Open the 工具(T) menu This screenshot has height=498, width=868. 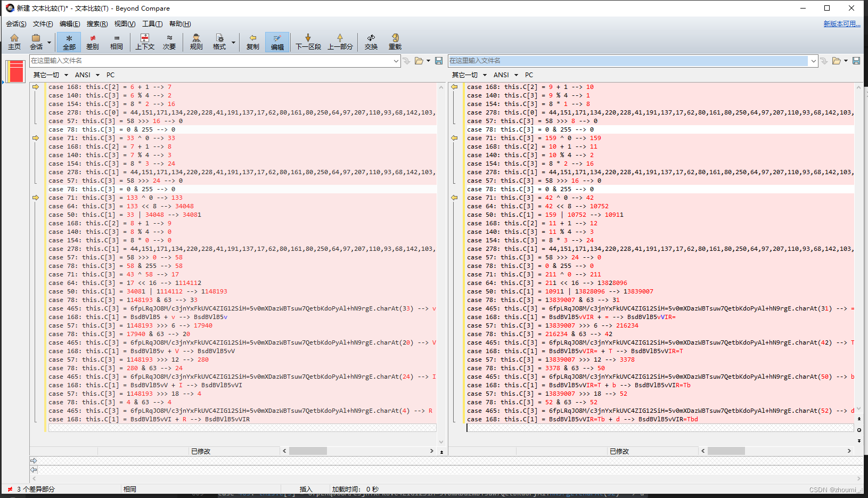[x=152, y=24]
